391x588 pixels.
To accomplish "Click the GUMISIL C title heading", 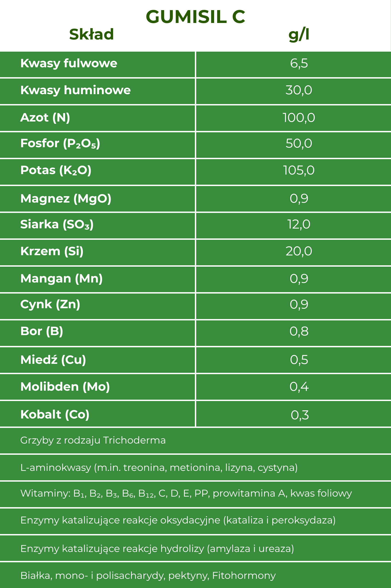I will (195, 17).
